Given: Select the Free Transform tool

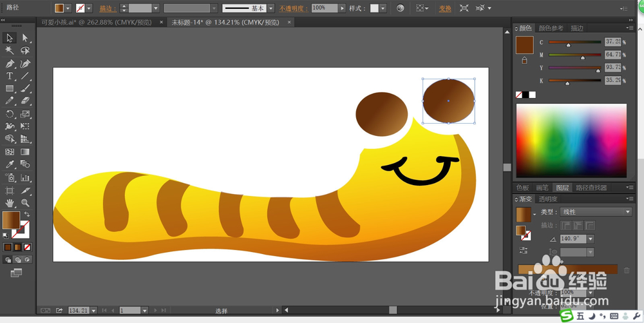Looking at the screenshot, I should 25,126.
